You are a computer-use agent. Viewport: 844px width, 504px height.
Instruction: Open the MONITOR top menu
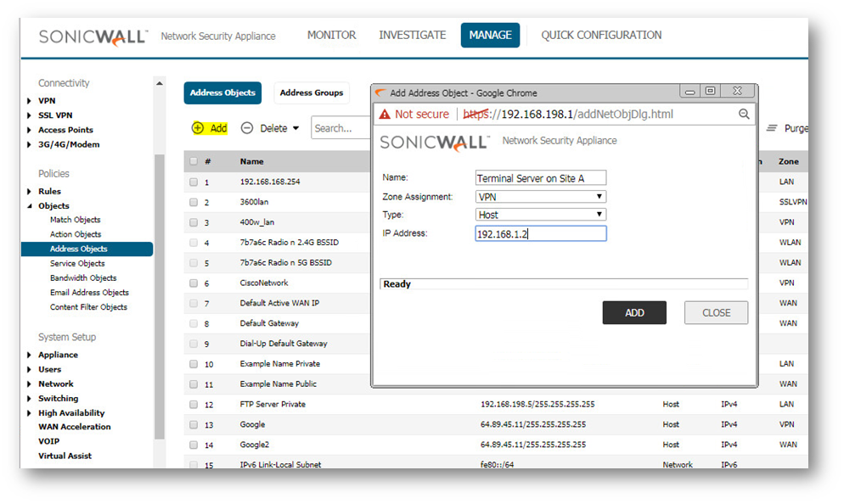point(331,35)
